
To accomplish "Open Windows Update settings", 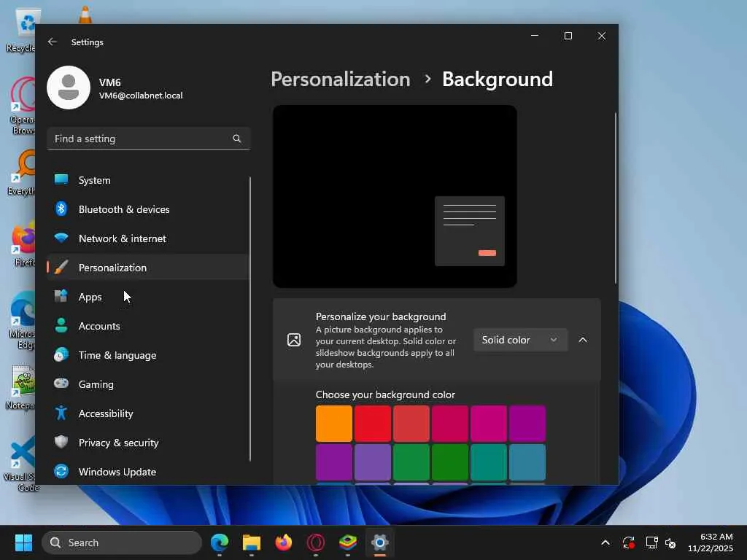I will 117,472.
